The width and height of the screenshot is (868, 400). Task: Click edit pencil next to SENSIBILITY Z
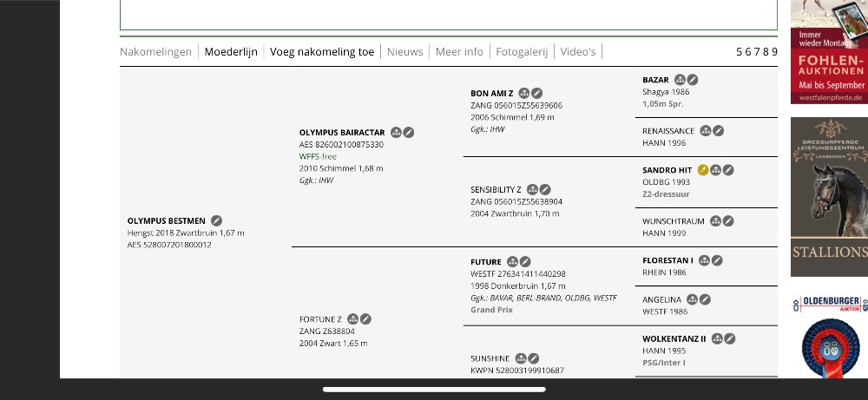pos(545,189)
